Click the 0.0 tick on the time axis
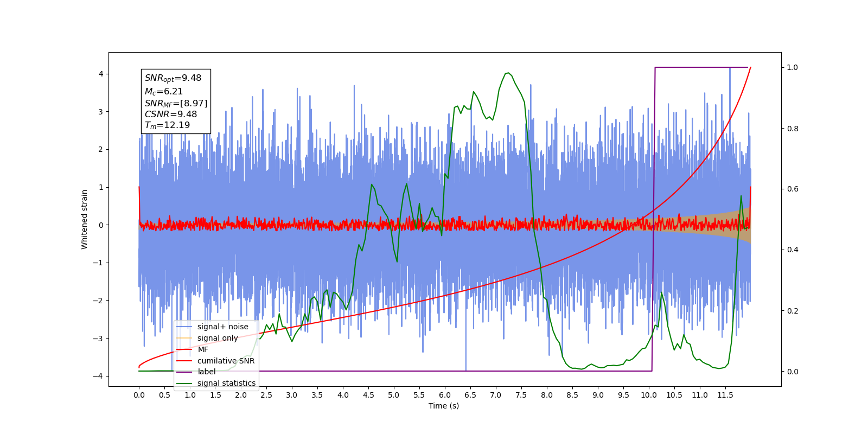Image resolution: width=868 pixels, height=434 pixels. pos(139,395)
